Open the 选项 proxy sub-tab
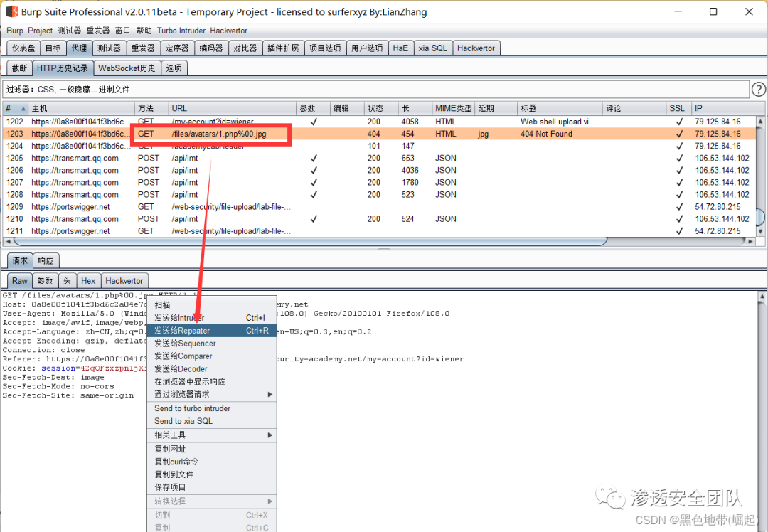The height and width of the screenshot is (532, 768). point(174,68)
